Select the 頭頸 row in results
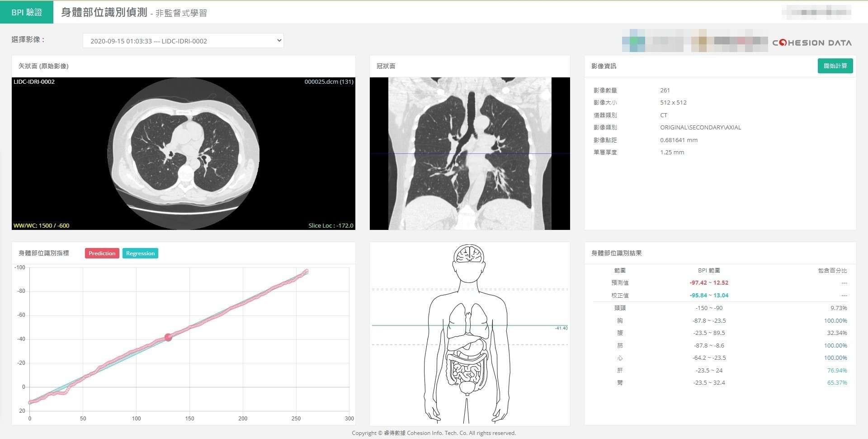The height and width of the screenshot is (439, 868). 720,308
